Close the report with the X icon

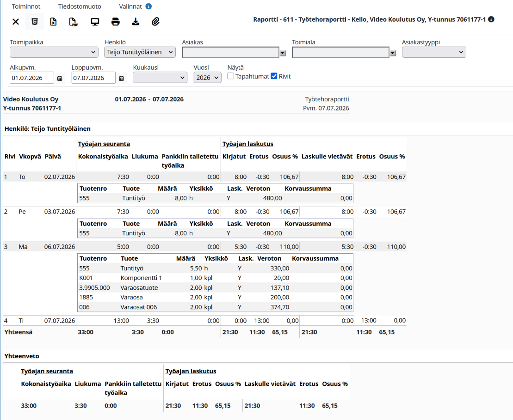pos(15,22)
